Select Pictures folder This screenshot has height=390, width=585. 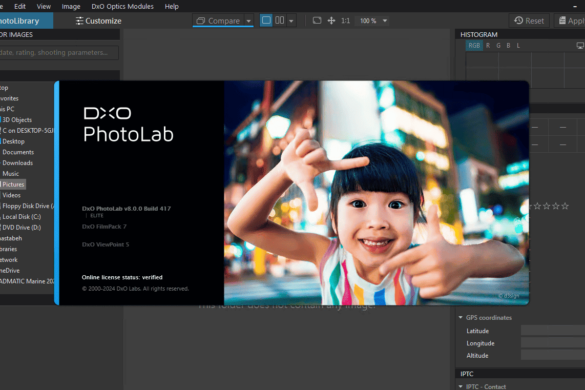(x=13, y=184)
